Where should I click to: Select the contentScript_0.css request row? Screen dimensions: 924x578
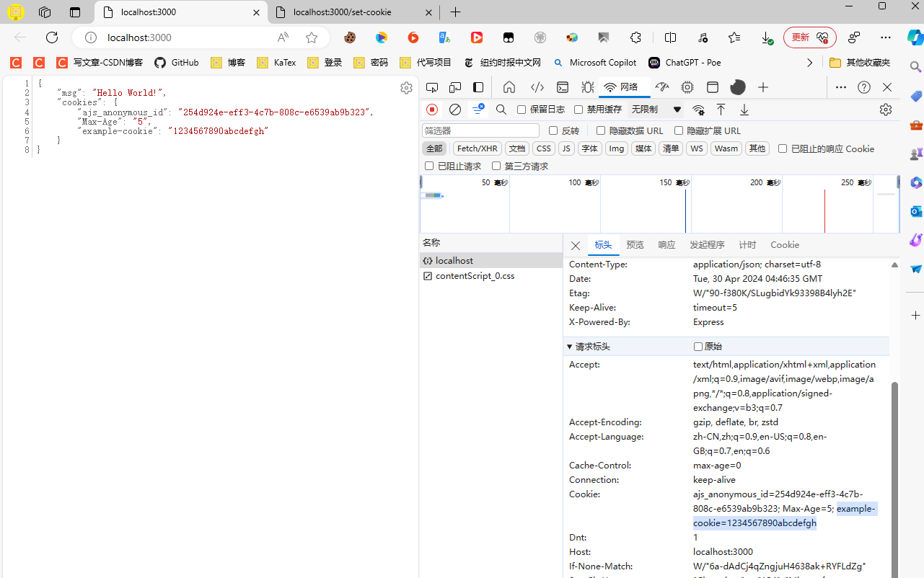(491, 276)
